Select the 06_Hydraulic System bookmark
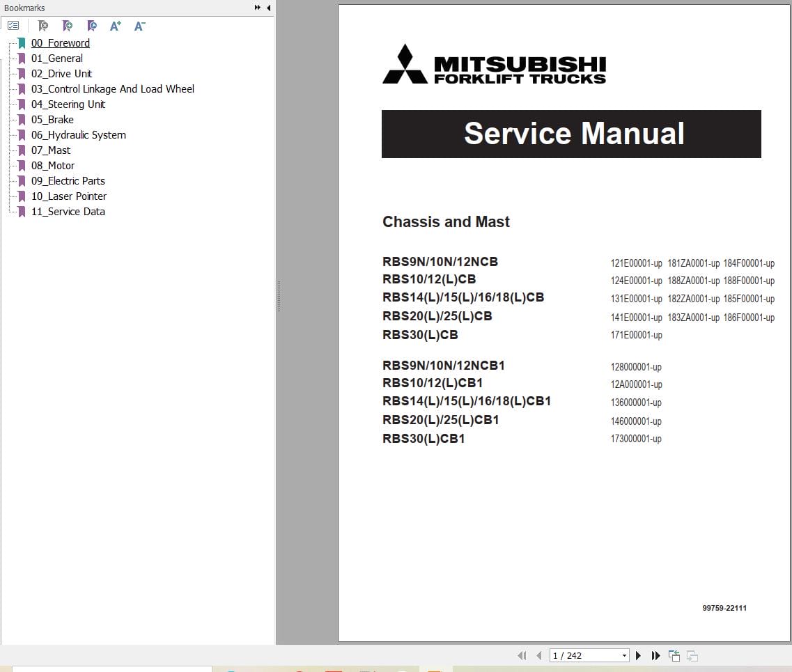The width and height of the screenshot is (792, 672). 79,134
